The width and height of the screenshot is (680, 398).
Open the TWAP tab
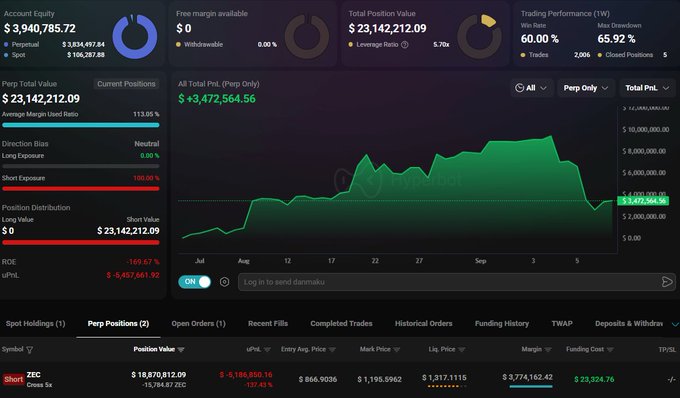tap(562, 323)
